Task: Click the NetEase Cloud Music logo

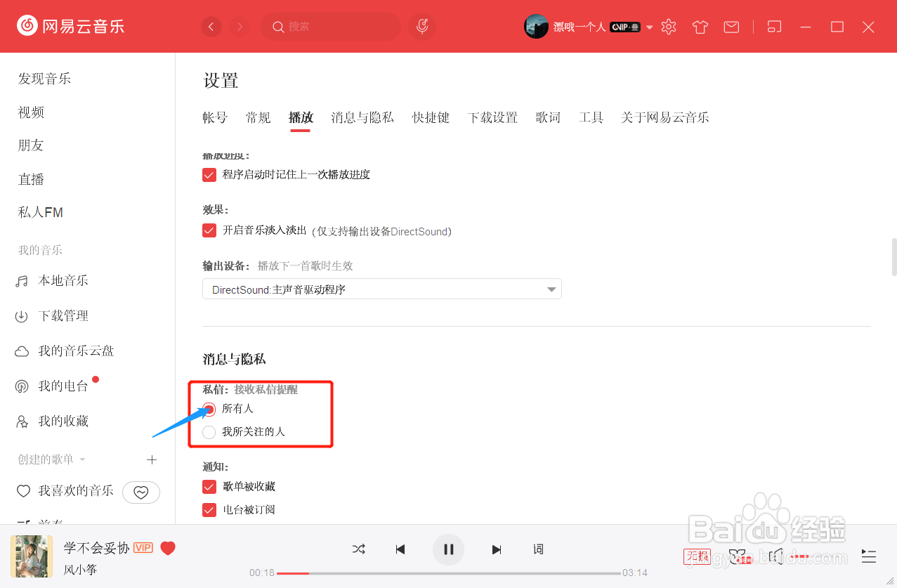Action: point(70,26)
